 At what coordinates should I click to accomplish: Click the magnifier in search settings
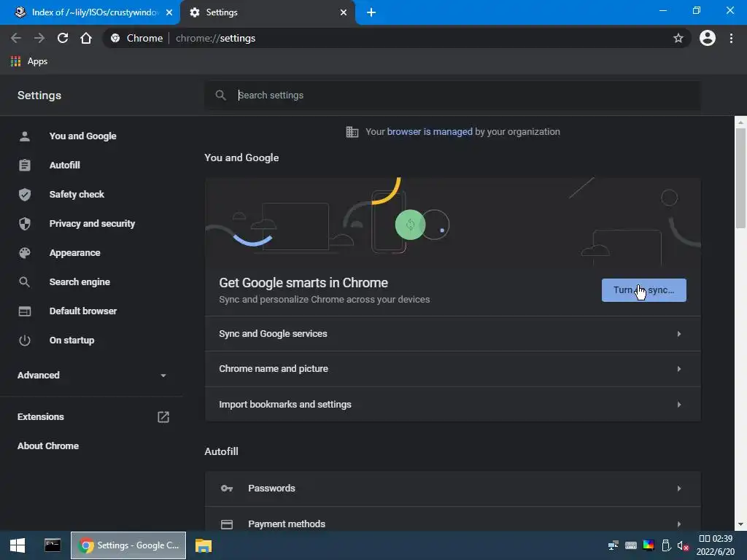coord(220,96)
